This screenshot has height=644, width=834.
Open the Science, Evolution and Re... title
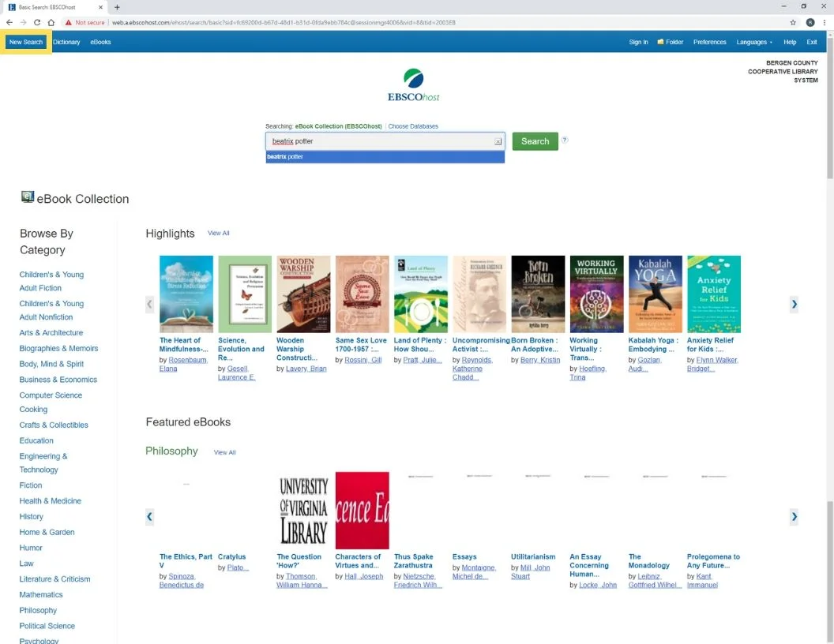pyautogui.click(x=241, y=349)
